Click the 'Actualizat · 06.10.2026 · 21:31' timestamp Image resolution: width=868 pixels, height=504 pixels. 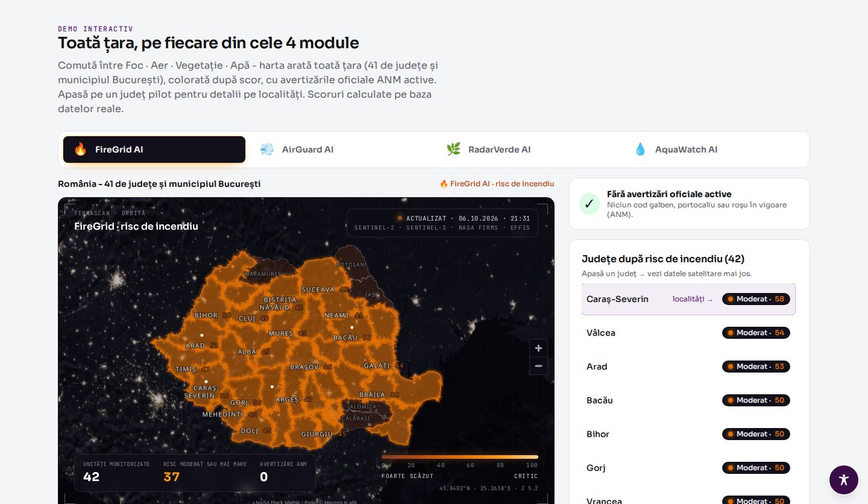(x=468, y=218)
